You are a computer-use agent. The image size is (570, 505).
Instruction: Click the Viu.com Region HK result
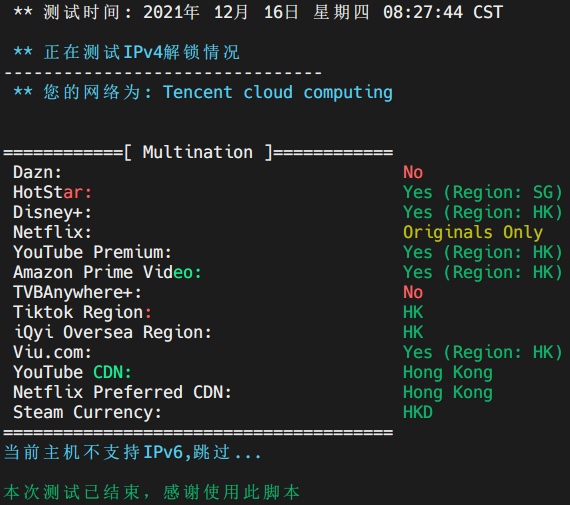483,352
